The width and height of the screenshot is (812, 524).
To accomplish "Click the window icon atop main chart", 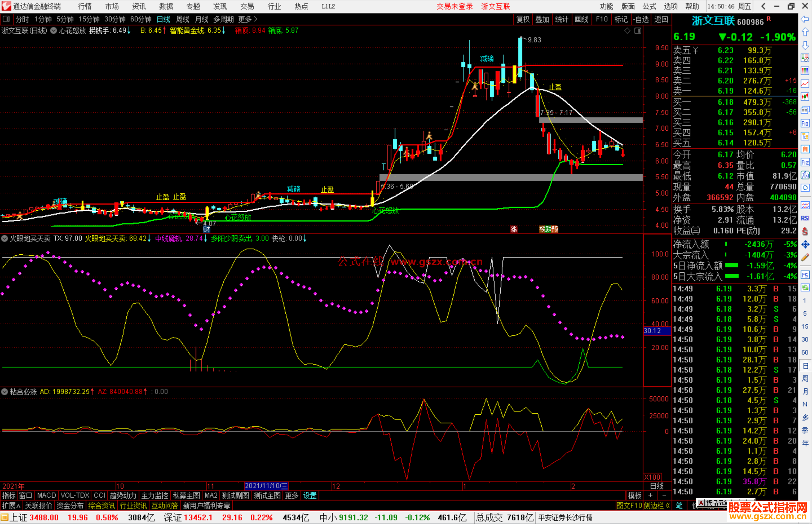I will [x=638, y=31].
